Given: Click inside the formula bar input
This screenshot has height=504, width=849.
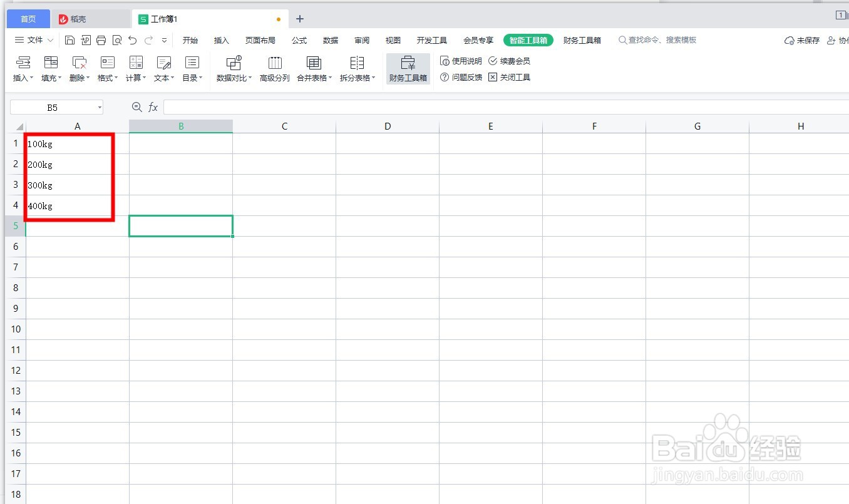Looking at the screenshot, I should pos(506,108).
